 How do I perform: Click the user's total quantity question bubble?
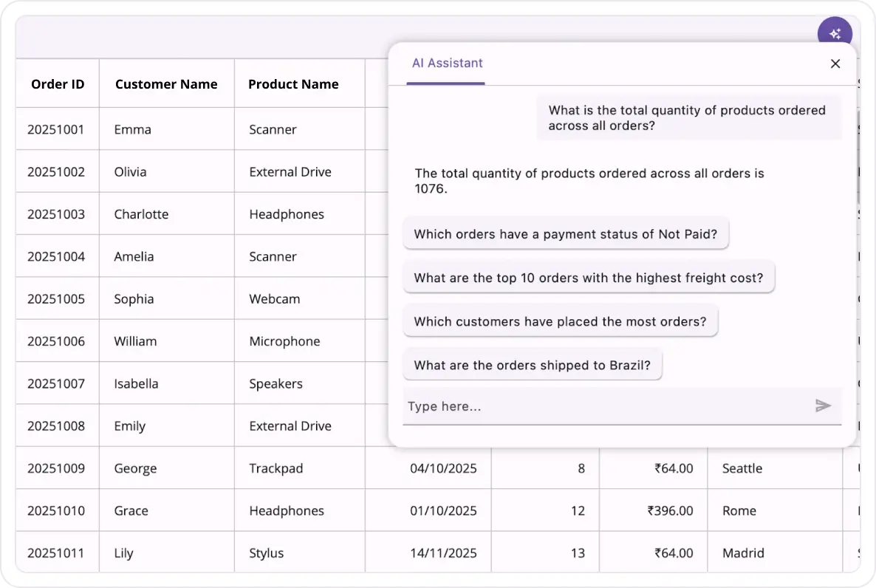tap(687, 117)
